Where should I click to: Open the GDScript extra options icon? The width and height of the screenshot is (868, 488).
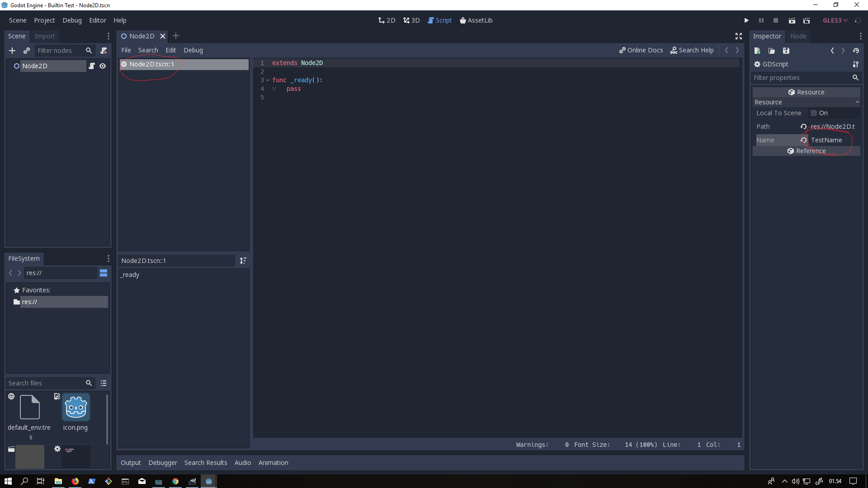[855, 64]
